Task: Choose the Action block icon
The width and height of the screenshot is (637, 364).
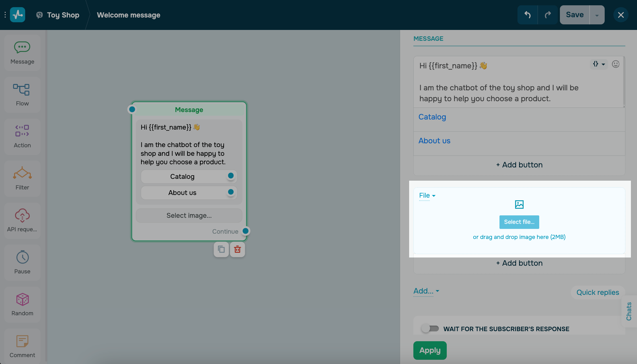Action: pos(22,131)
